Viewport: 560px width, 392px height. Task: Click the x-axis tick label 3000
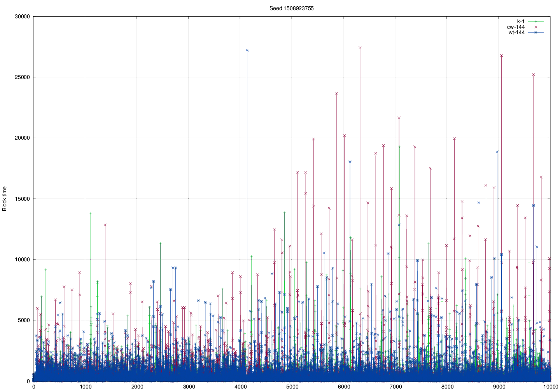point(189,387)
